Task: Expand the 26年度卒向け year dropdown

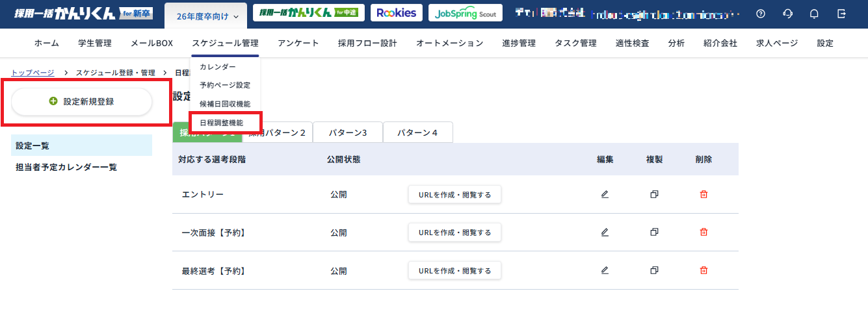Action: (207, 16)
